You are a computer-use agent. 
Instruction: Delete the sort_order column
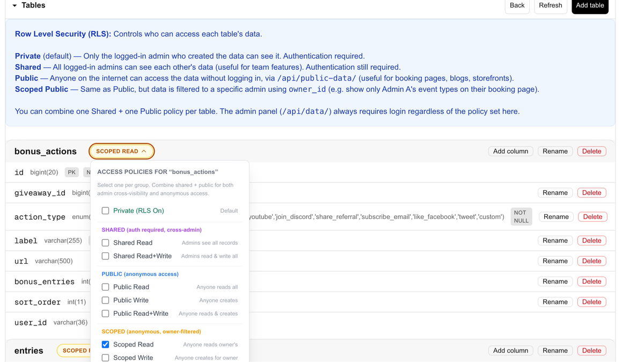pyautogui.click(x=591, y=302)
